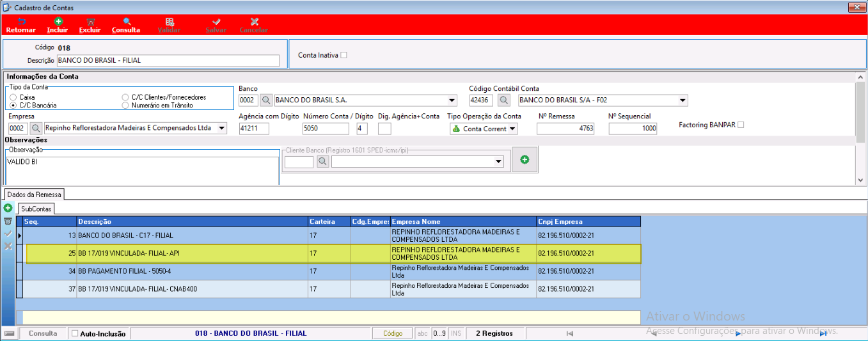Open the SubContas tab
Viewport: 868px width, 341px height.
click(x=36, y=209)
